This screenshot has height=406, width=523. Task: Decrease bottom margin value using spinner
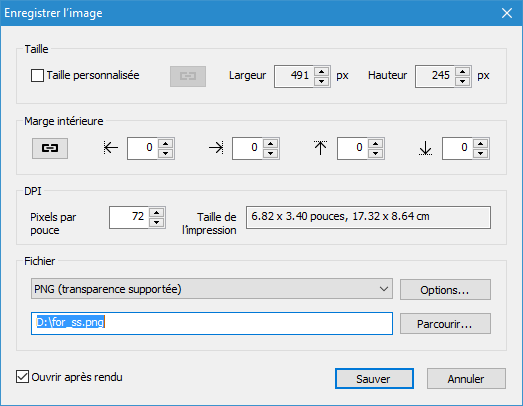pos(480,153)
